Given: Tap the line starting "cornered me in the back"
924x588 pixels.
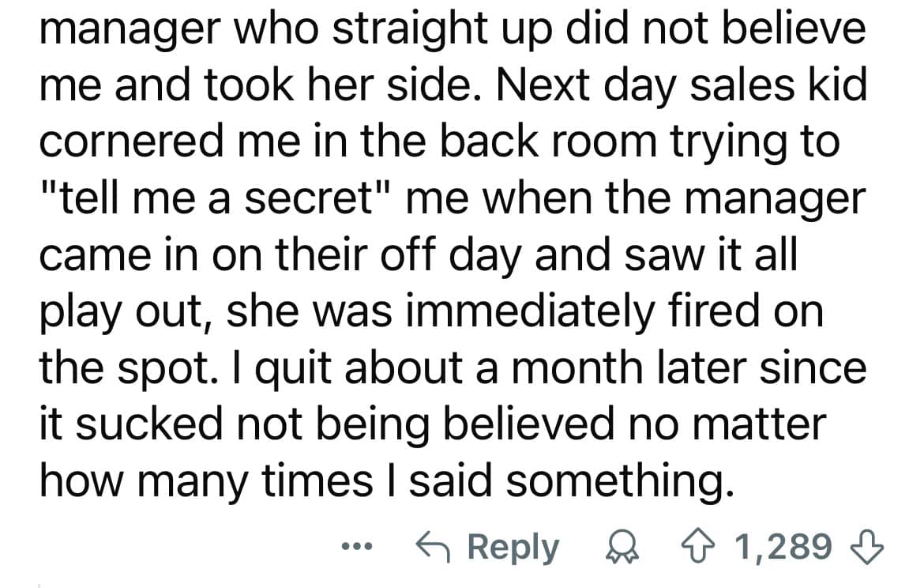Looking at the screenshot, I should coord(438,141).
